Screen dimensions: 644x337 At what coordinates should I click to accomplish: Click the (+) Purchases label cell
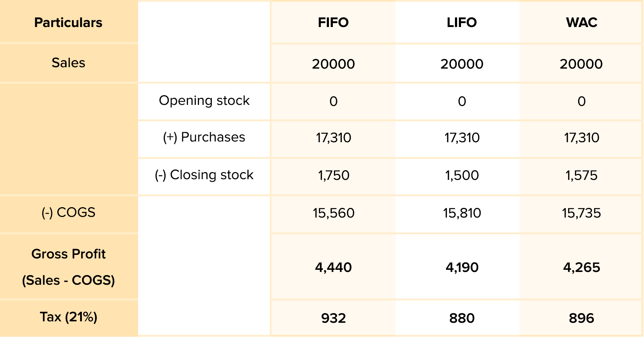(204, 137)
